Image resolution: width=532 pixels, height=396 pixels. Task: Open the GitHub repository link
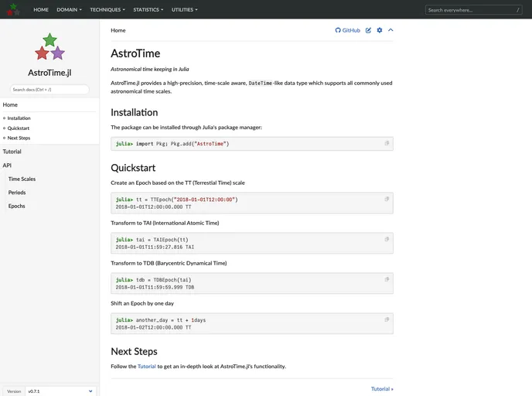347,30
